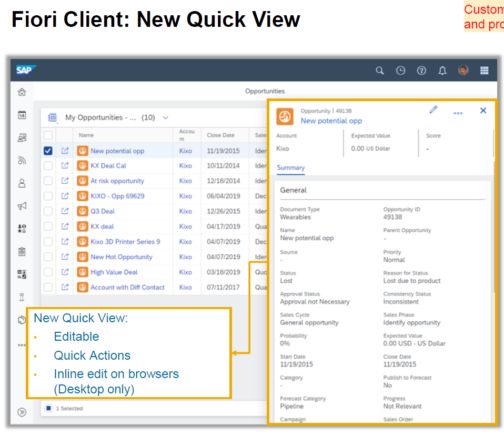Click Opportunity ID 49138 value
This screenshot has height=435, width=504.
[392, 217]
